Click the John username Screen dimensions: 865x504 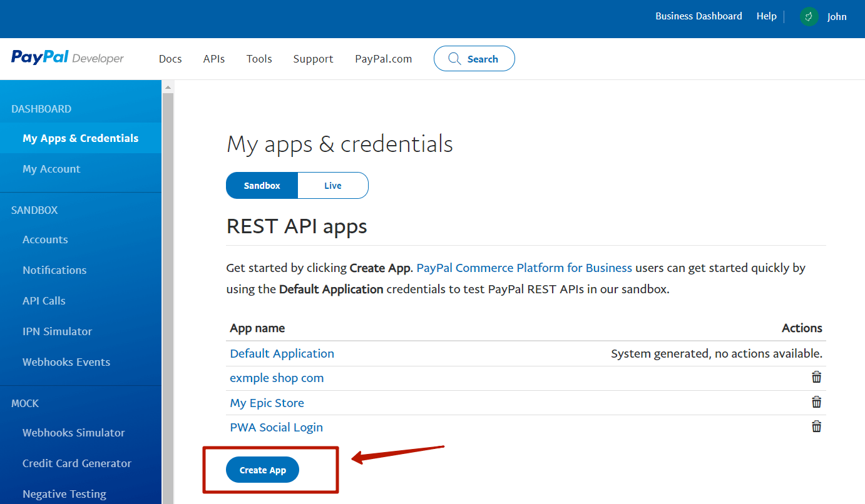click(x=837, y=17)
